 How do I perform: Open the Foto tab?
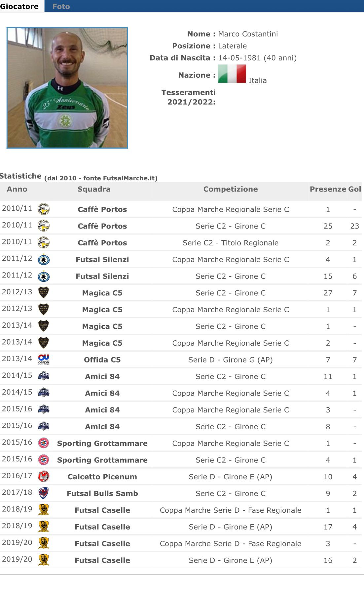click(x=61, y=6)
